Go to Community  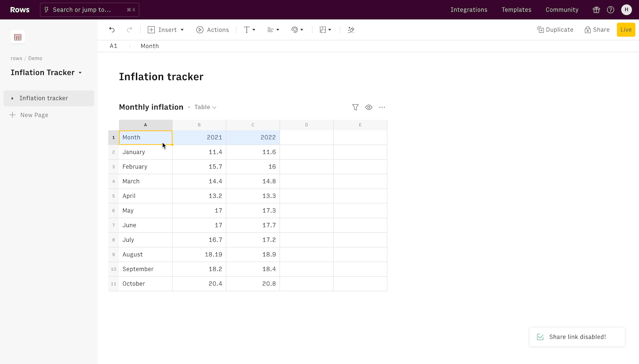562,10
